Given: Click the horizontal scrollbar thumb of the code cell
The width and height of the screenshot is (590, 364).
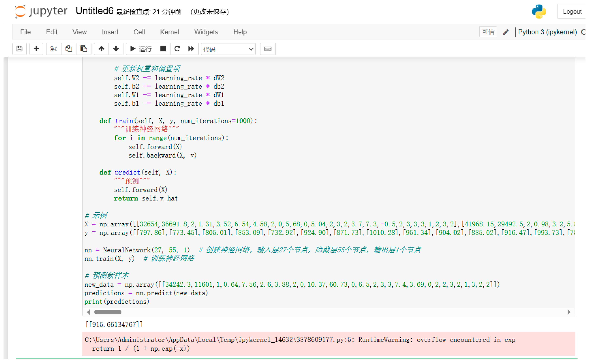Looking at the screenshot, I should pos(108,312).
